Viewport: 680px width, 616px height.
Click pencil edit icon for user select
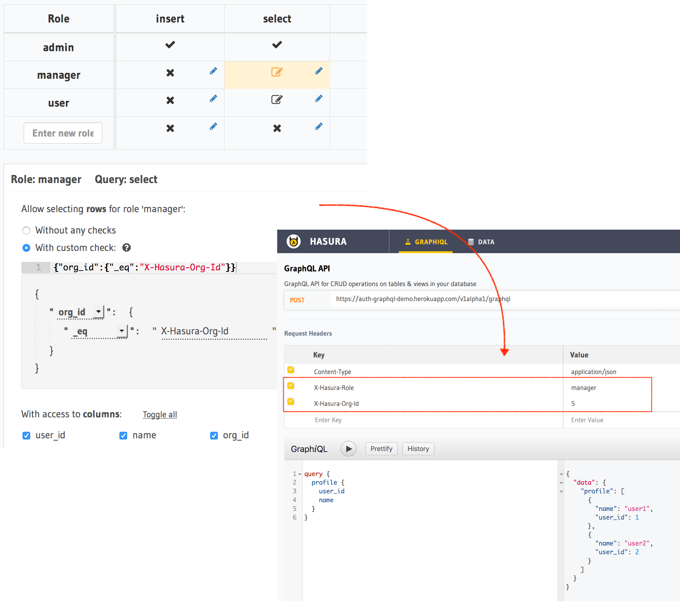click(319, 99)
